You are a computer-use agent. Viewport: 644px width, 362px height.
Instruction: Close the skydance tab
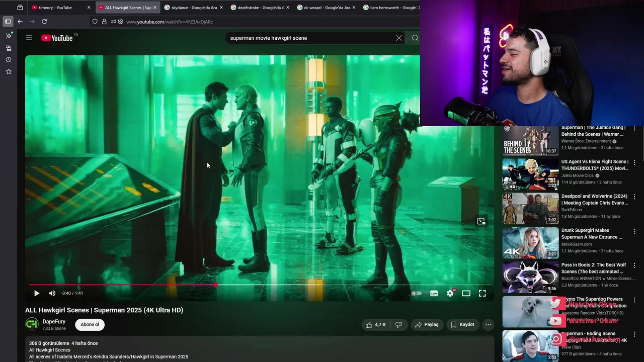click(x=221, y=8)
